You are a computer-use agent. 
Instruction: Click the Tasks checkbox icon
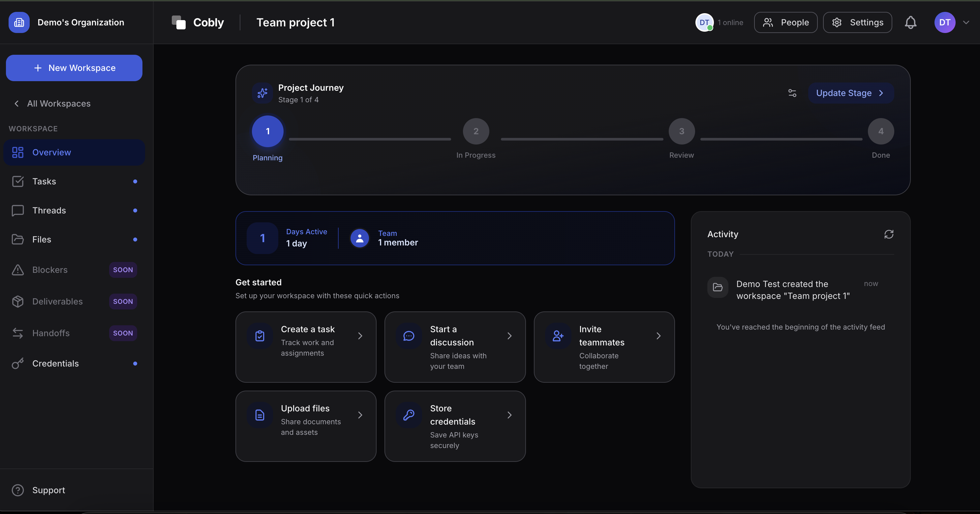pos(18,181)
